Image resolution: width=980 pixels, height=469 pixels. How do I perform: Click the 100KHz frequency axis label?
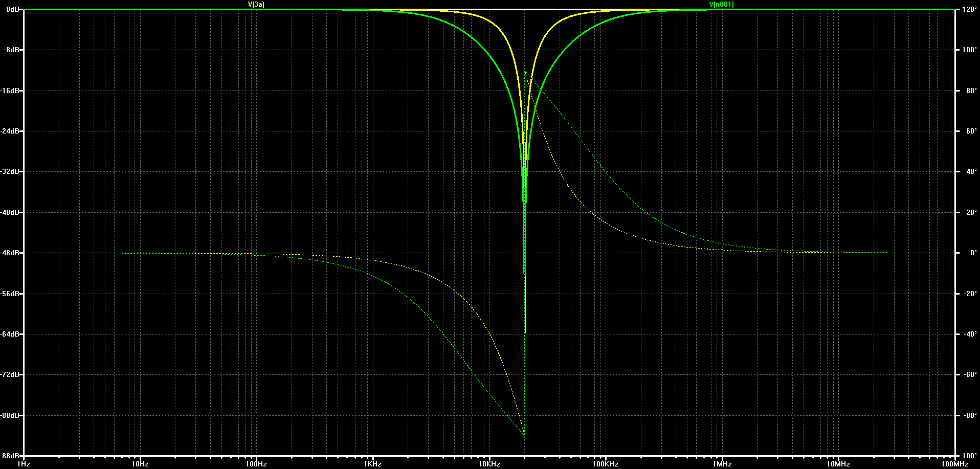605,464
